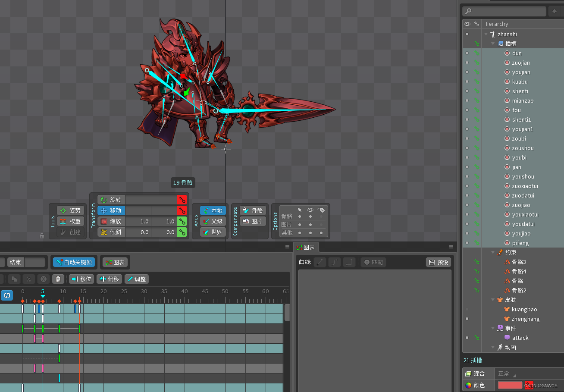
Task: Select 世界 world axes
Action: [x=213, y=232]
